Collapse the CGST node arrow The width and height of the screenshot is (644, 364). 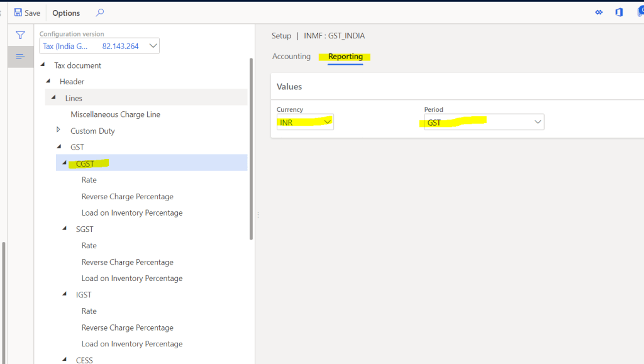65,163
